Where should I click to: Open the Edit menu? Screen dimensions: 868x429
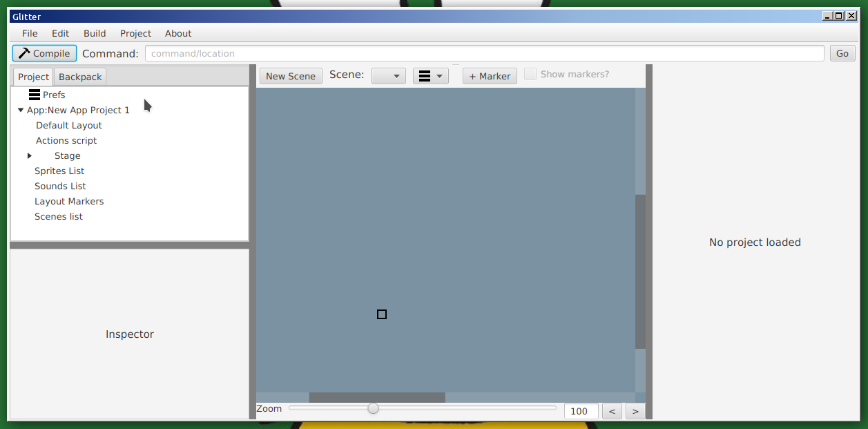coord(61,33)
